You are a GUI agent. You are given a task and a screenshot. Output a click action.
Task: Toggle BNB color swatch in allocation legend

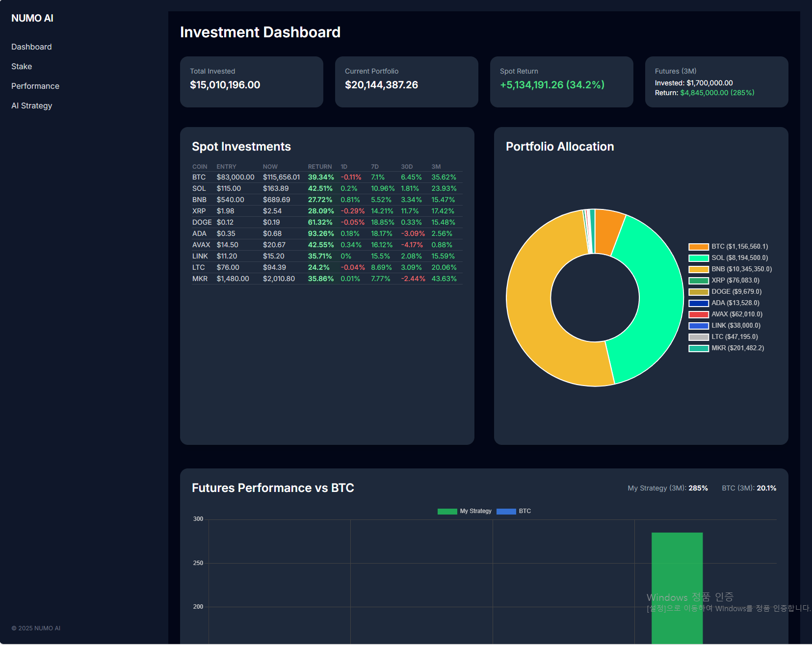click(x=699, y=269)
